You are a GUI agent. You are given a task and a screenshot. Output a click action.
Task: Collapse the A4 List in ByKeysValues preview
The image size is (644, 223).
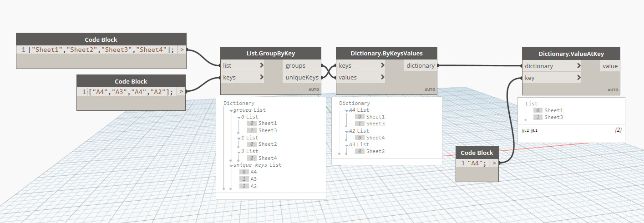coord(347,110)
